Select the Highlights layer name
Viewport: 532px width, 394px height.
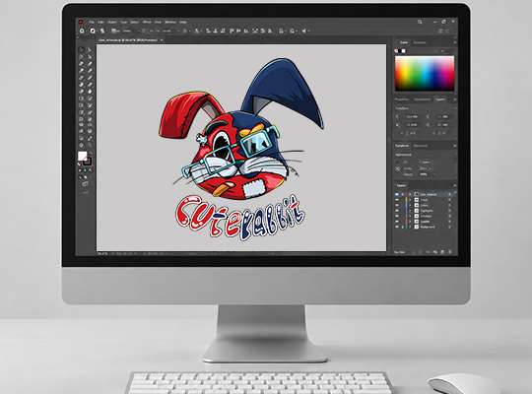(427, 211)
